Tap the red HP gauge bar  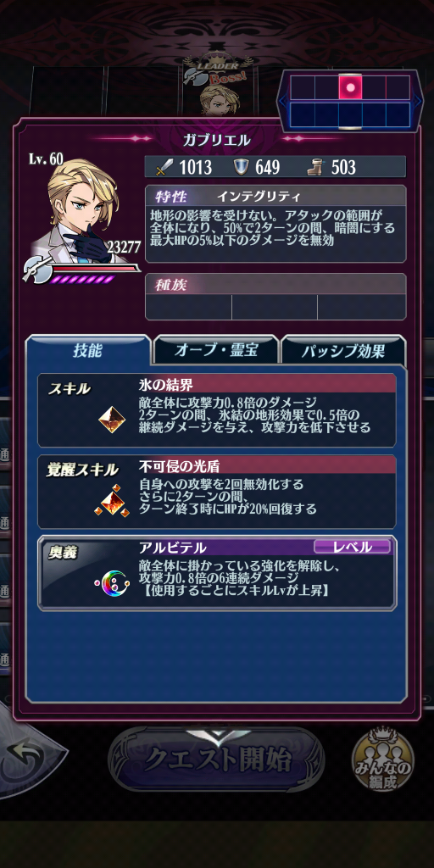(95, 269)
